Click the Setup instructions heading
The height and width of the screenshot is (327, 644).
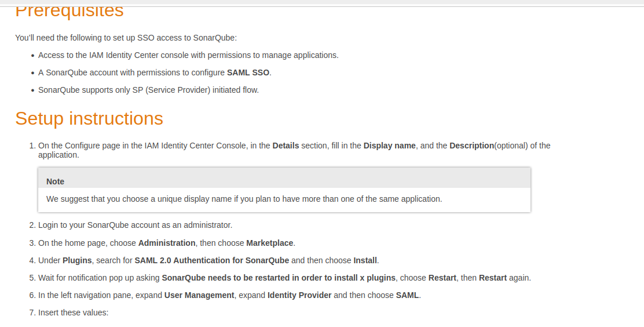(x=89, y=118)
